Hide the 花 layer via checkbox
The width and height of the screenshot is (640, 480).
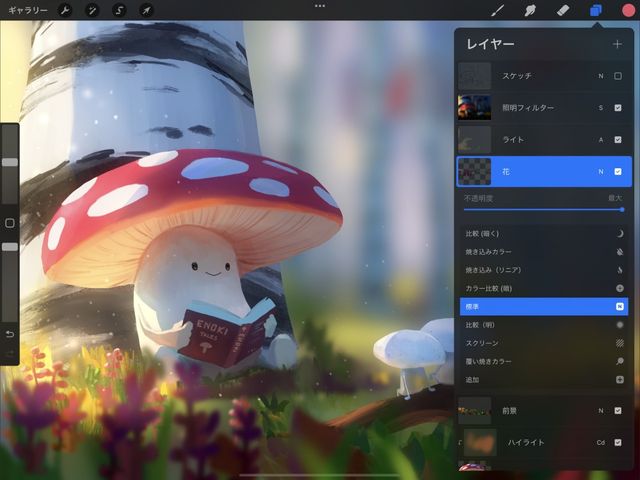618,172
